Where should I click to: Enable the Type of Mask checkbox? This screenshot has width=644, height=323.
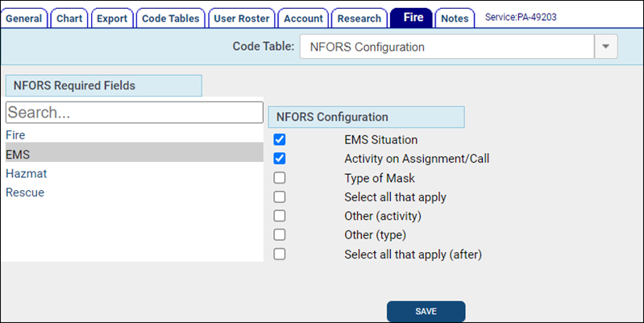click(x=280, y=178)
